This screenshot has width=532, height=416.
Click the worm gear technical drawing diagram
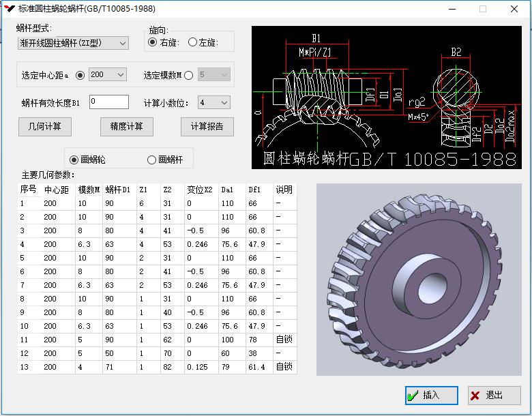tap(386, 97)
